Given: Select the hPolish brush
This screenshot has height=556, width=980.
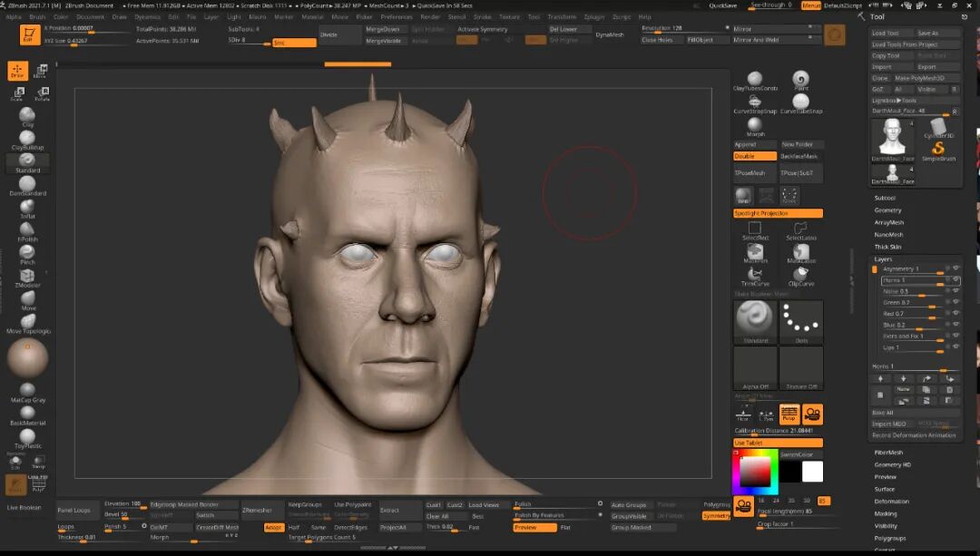Looking at the screenshot, I should (x=27, y=232).
